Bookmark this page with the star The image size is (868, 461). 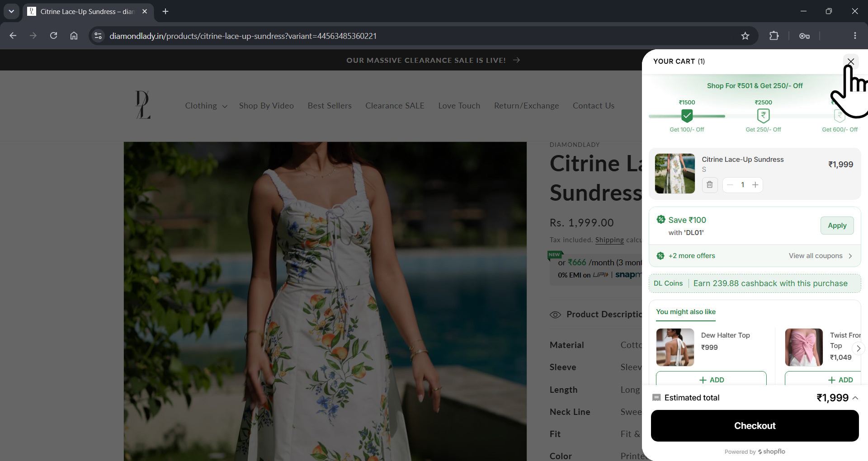(745, 36)
